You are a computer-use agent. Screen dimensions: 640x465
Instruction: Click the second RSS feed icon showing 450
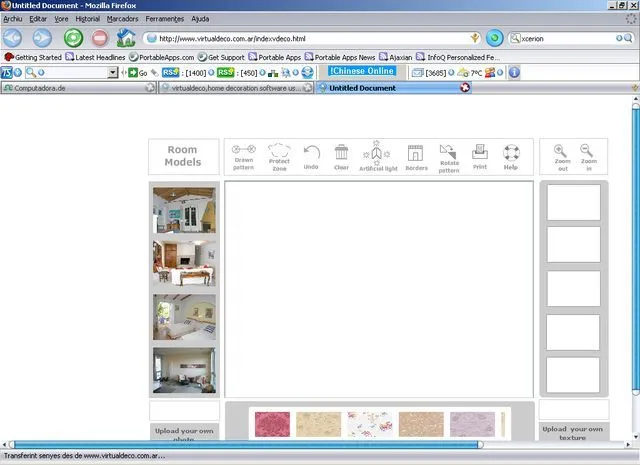225,73
